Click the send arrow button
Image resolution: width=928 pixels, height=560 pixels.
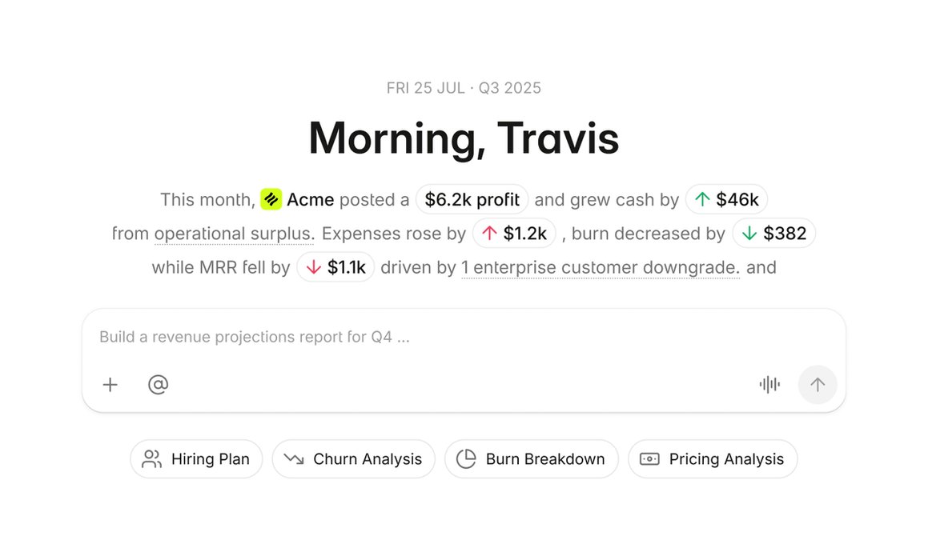click(x=818, y=385)
